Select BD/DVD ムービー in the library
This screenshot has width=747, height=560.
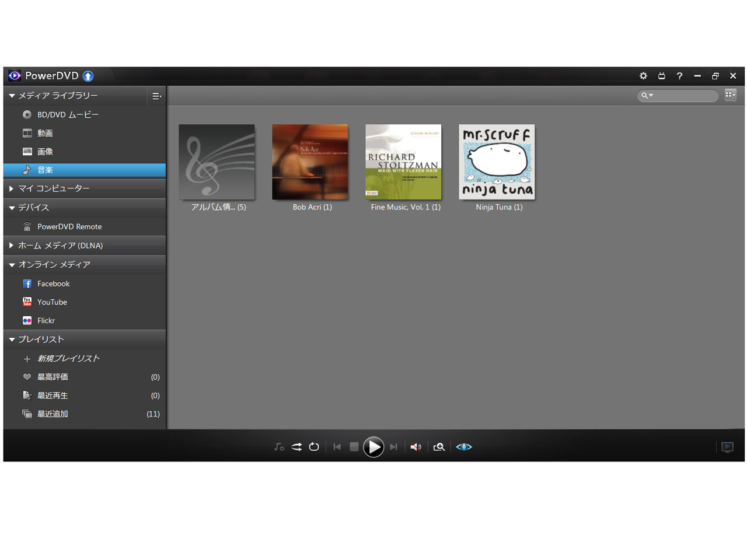(85, 114)
